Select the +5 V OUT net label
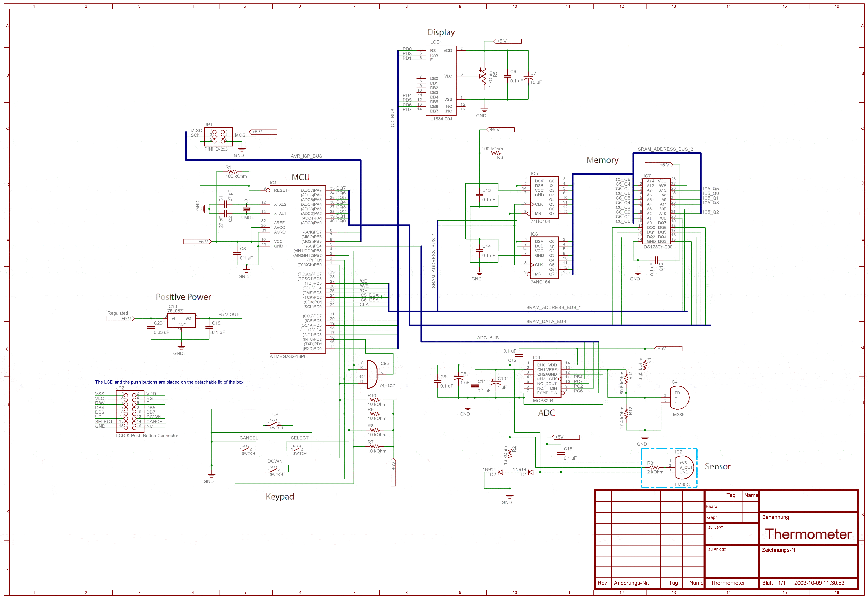868x600 pixels. pyautogui.click(x=229, y=315)
